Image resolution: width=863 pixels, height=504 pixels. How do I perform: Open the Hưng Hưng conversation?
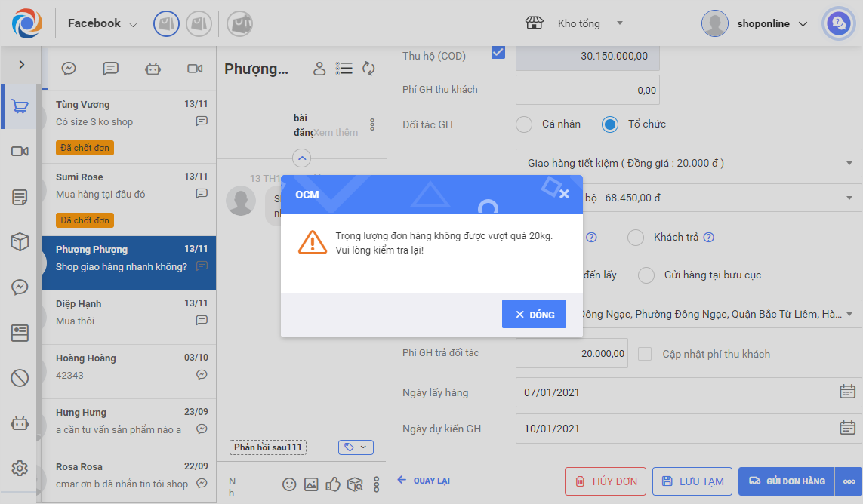[129, 426]
